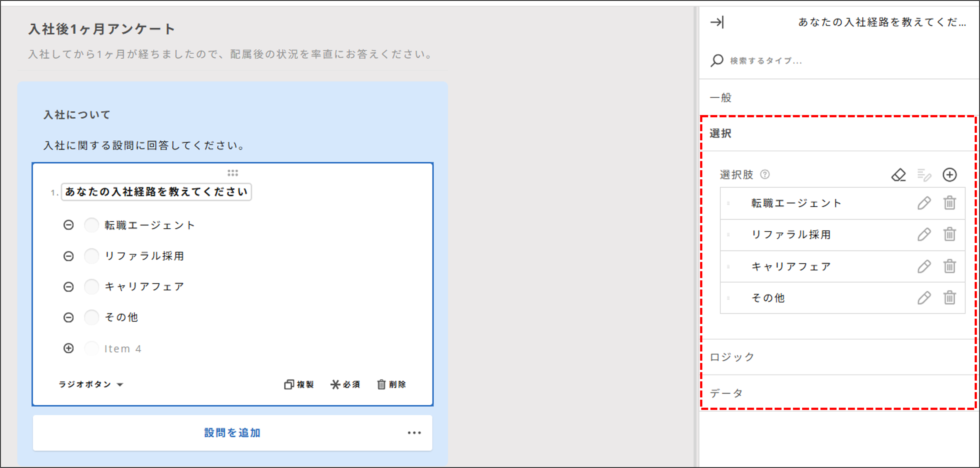980x468 pixels.
Task: Remove キャリアフェア using its minus circle
Action: [x=68, y=286]
